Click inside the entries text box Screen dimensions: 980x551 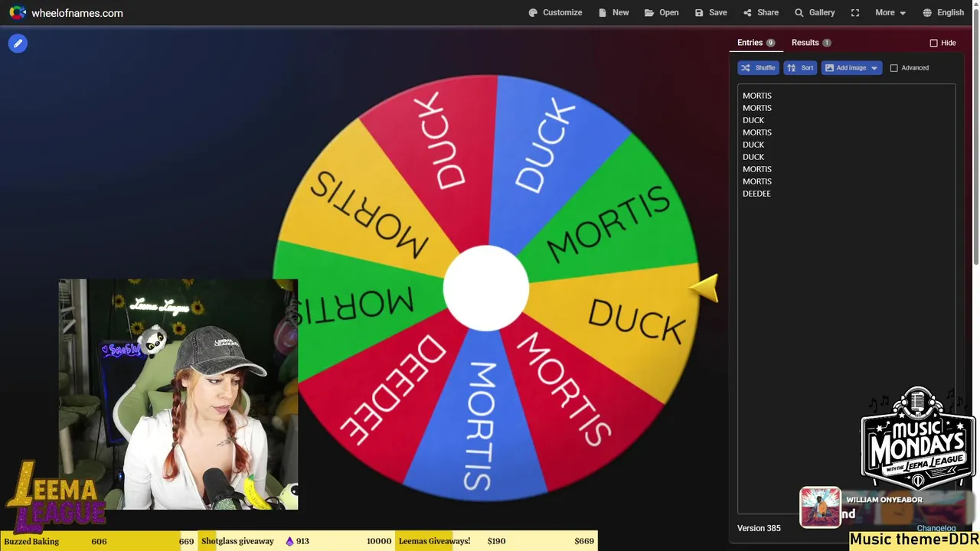pos(846,298)
